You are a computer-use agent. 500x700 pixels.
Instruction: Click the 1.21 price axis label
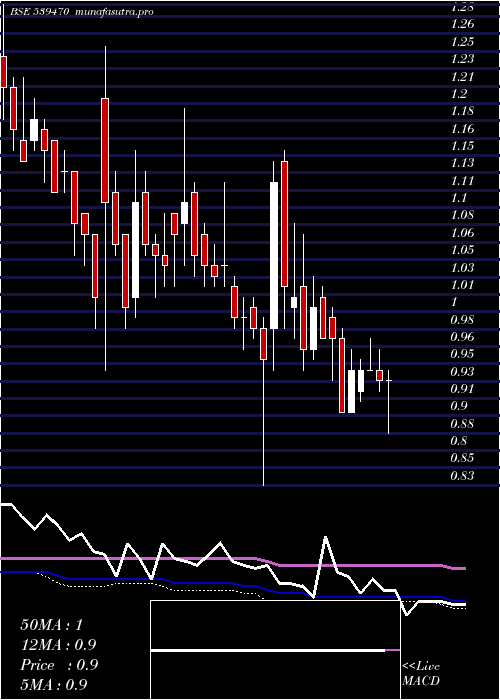click(x=462, y=77)
